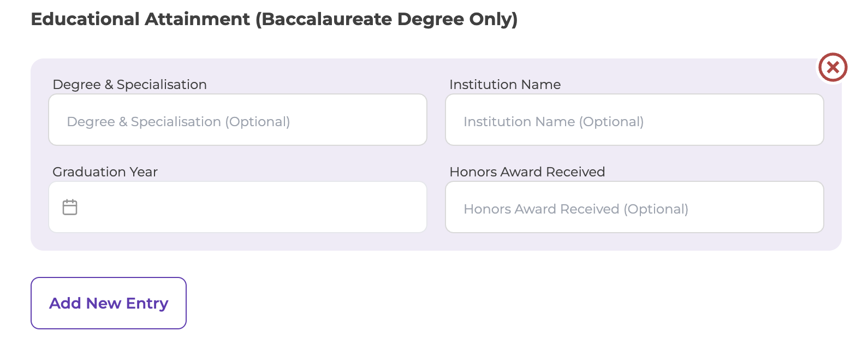Focus the Degree & Specialisation input field

(237, 120)
